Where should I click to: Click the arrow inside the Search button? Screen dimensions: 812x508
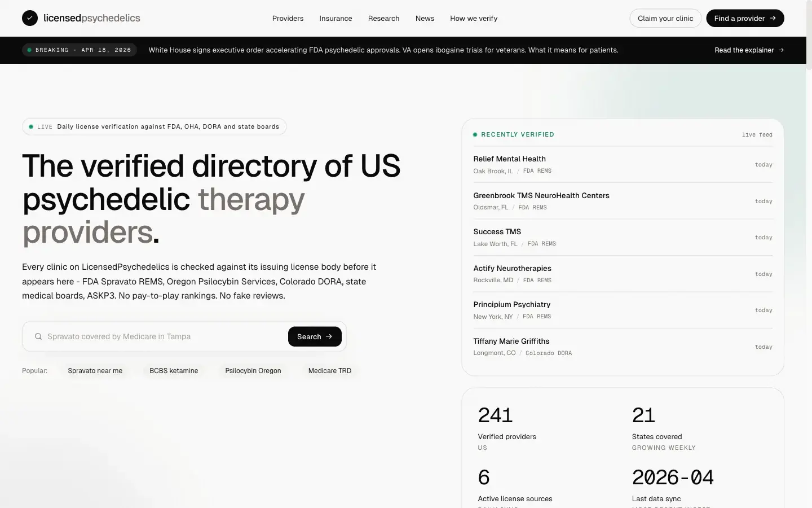329,336
